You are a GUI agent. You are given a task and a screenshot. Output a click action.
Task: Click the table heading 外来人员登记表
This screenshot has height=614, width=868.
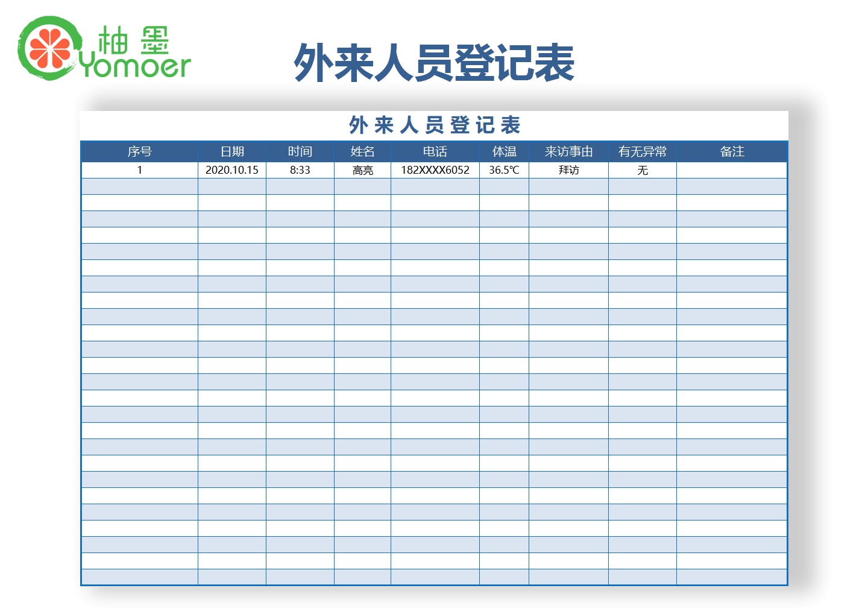[x=435, y=125]
